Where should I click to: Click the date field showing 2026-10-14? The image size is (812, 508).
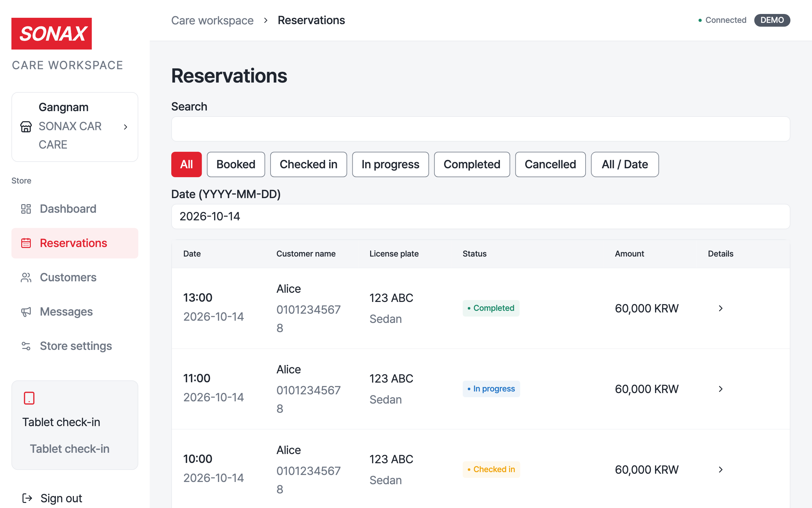(x=481, y=217)
